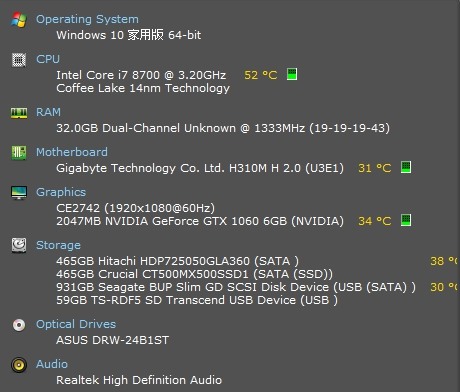The image size is (460, 392).
Task: Open the CPU section heading link
Action: 48,59
